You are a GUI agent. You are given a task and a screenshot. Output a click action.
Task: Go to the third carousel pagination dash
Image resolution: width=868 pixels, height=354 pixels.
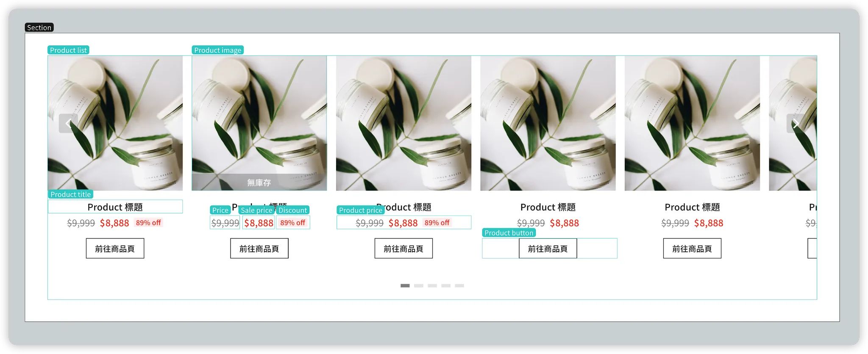coord(432,286)
